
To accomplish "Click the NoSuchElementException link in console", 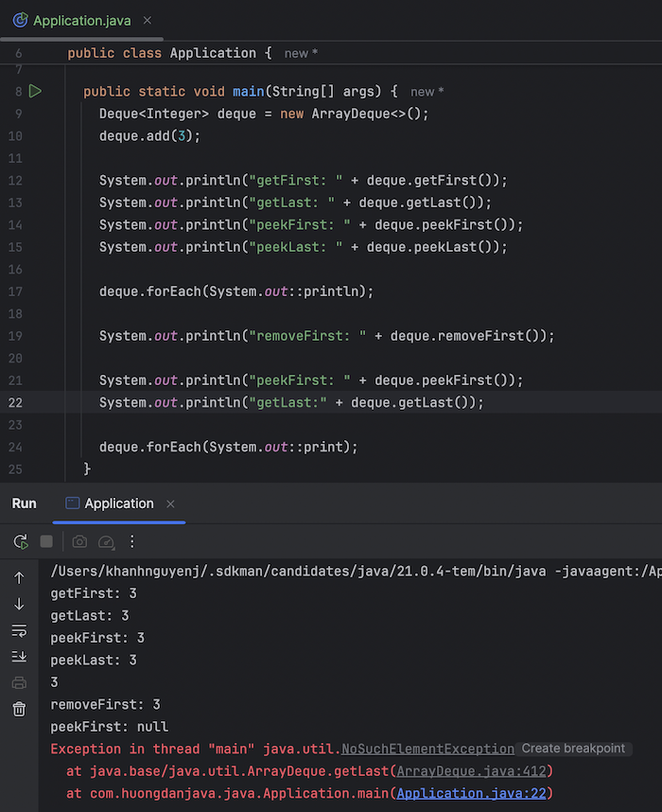I will tap(427, 749).
